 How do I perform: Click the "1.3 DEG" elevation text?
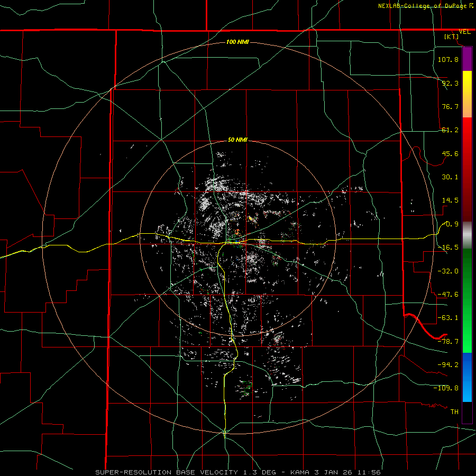pos(259,472)
